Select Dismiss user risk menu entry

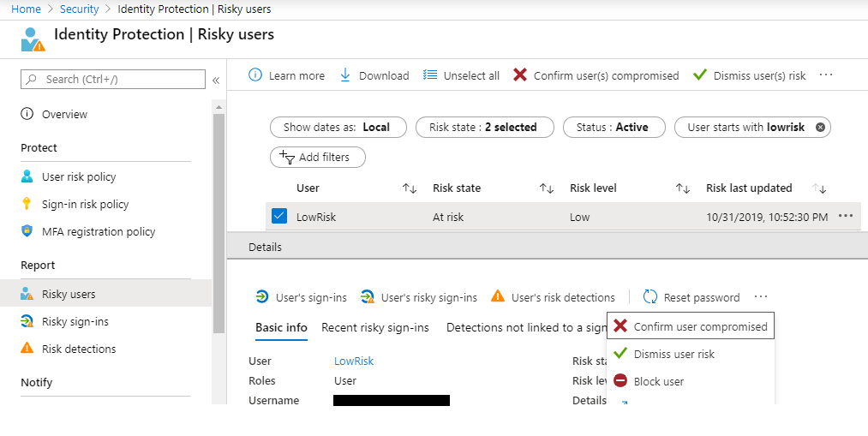(691, 354)
